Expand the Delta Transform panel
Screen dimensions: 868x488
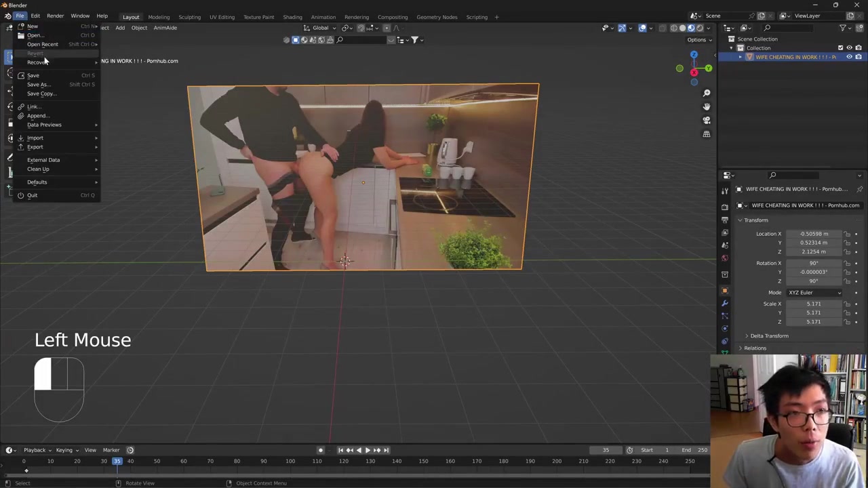click(769, 336)
